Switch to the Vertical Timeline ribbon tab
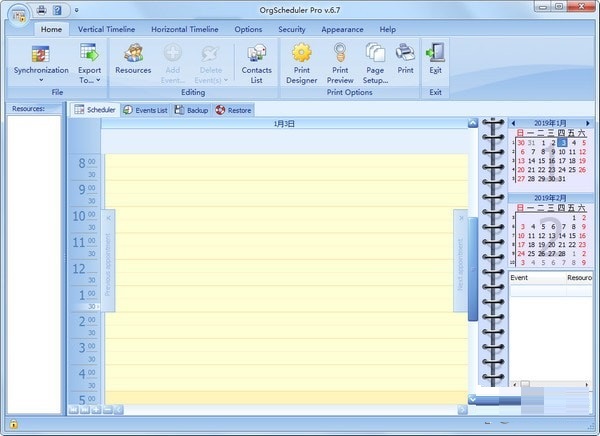 [x=108, y=30]
